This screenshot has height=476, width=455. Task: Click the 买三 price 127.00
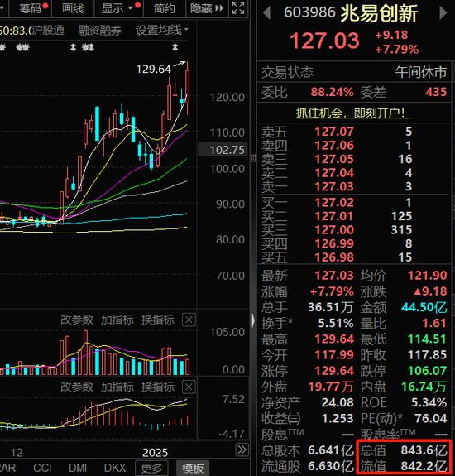point(334,230)
